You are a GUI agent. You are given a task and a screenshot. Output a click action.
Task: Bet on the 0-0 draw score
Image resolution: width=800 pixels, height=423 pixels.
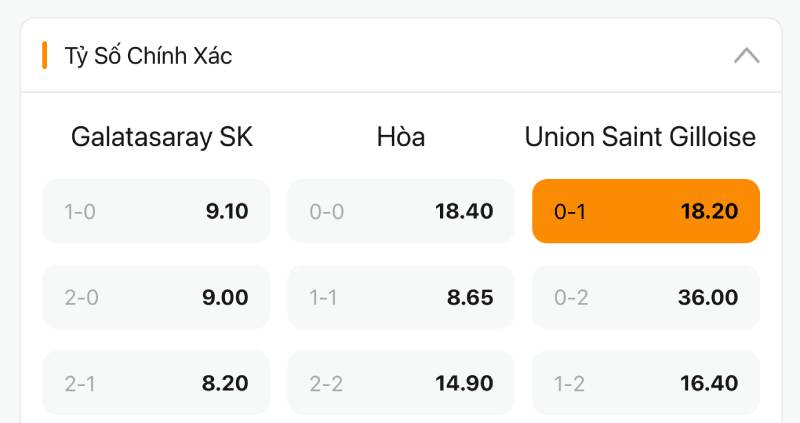[x=401, y=211]
